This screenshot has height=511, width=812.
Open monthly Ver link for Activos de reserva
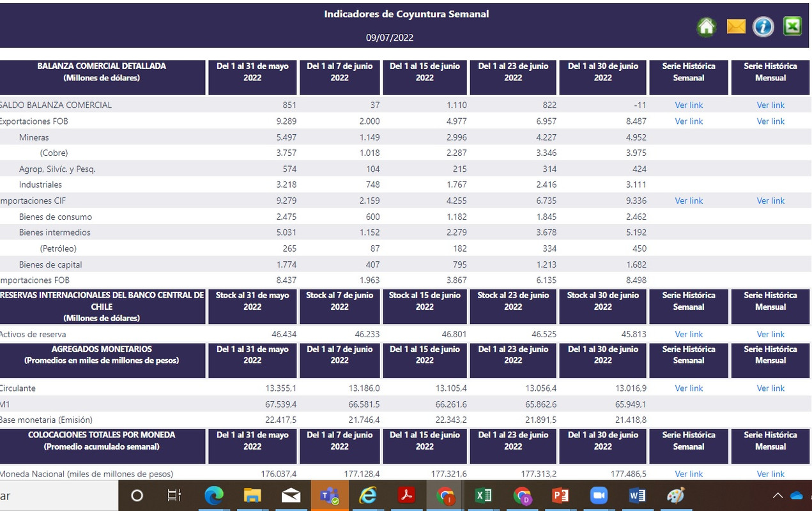point(770,334)
